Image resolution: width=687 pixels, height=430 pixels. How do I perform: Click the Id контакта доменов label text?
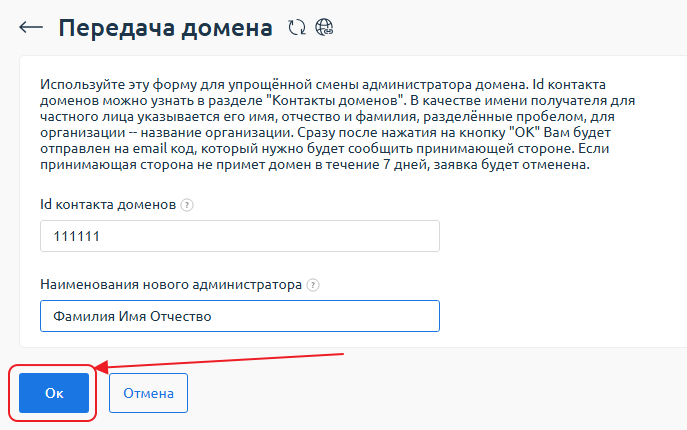point(107,205)
